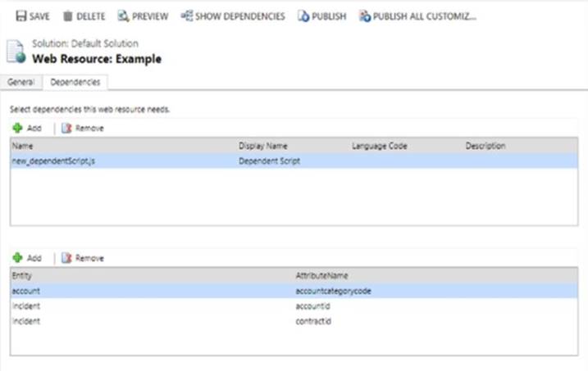Click Remove icon above Entity grid
The width and height of the screenshot is (588, 371).
pos(67,257)
